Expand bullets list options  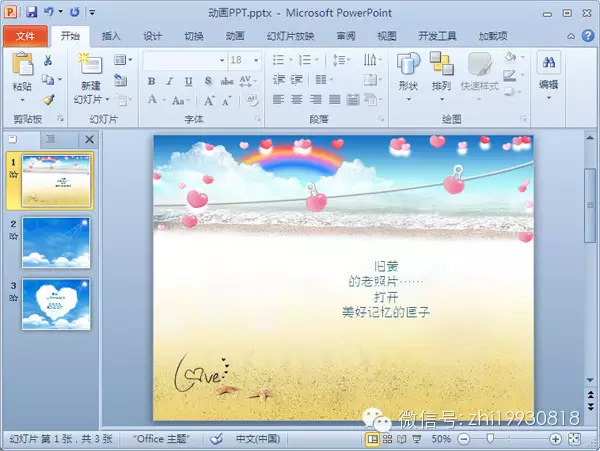(290, 60)
